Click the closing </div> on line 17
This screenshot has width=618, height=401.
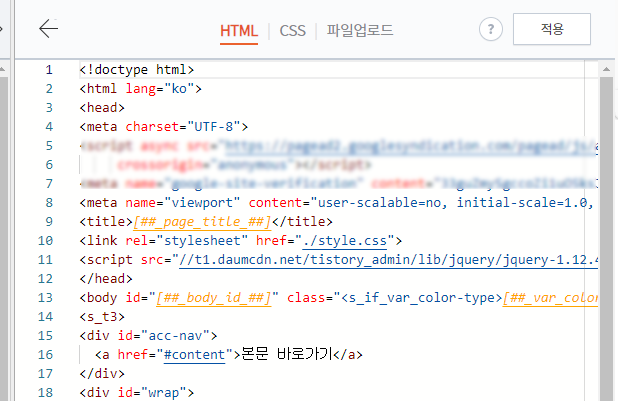(102, 373)
